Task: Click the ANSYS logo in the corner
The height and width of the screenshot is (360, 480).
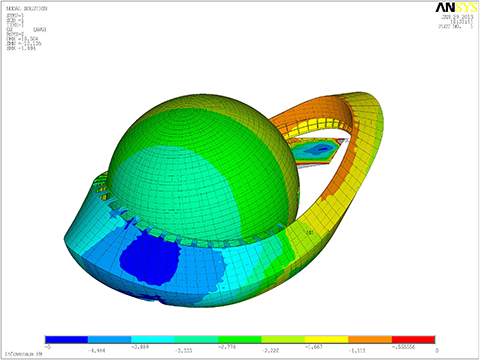Action: (456, 8)
